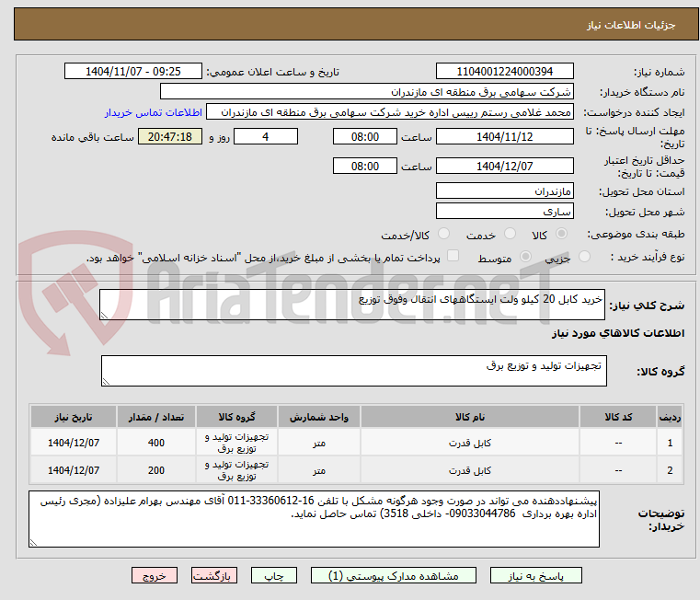700x600 pixels.
Task: Click the گروه کالا column header
Action: (236, 417)
